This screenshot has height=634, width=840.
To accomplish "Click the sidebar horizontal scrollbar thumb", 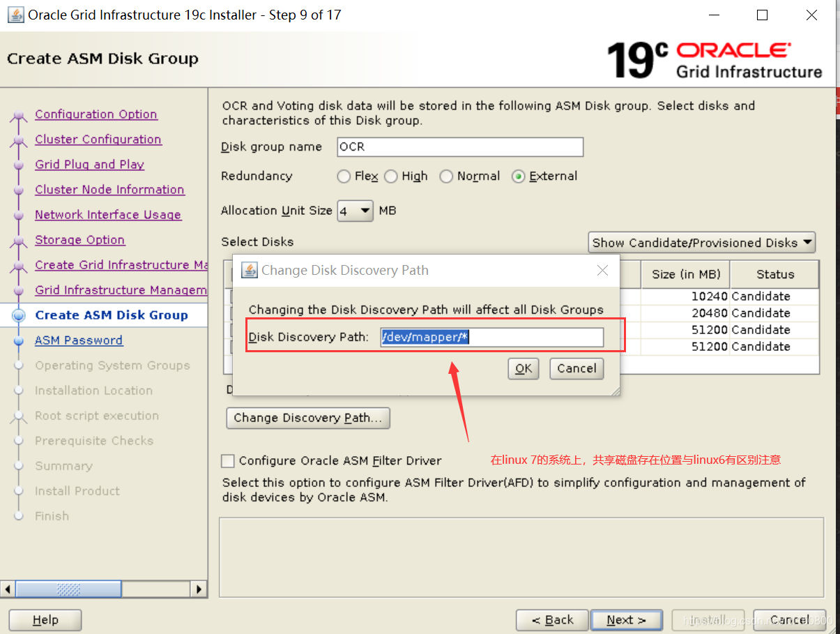I will [x=68, y=589].
